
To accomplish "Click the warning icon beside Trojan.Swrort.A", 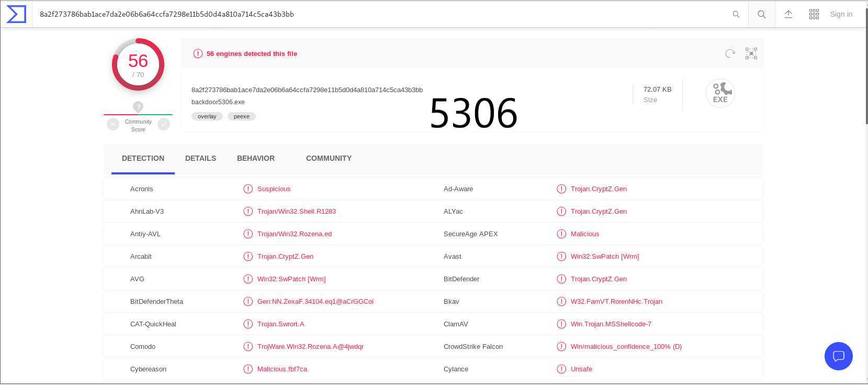I will [248, 324].
